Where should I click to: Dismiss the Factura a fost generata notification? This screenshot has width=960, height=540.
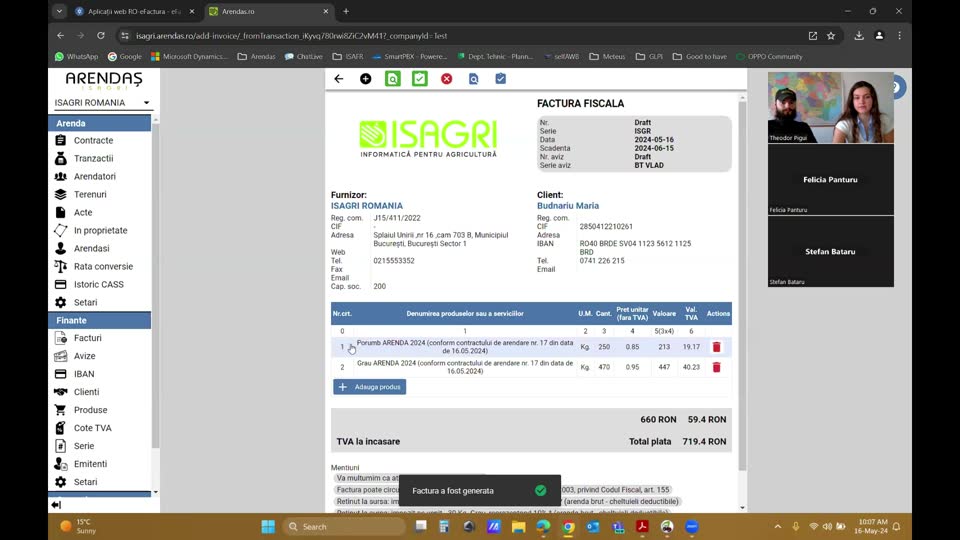[x=540, y=490]
